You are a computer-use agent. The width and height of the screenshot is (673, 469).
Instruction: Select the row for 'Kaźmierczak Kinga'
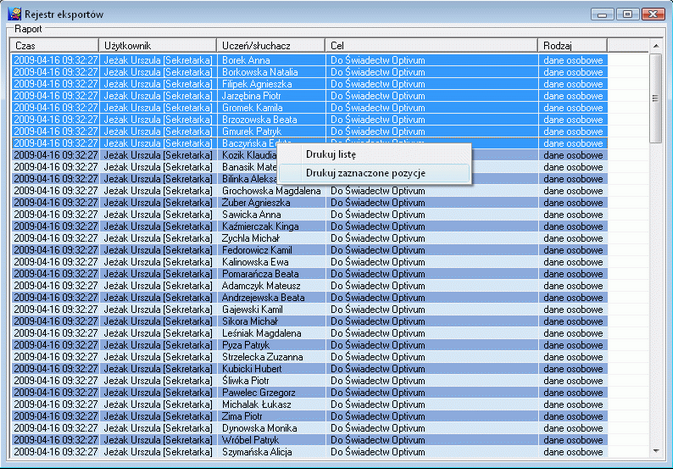(309, 226)
